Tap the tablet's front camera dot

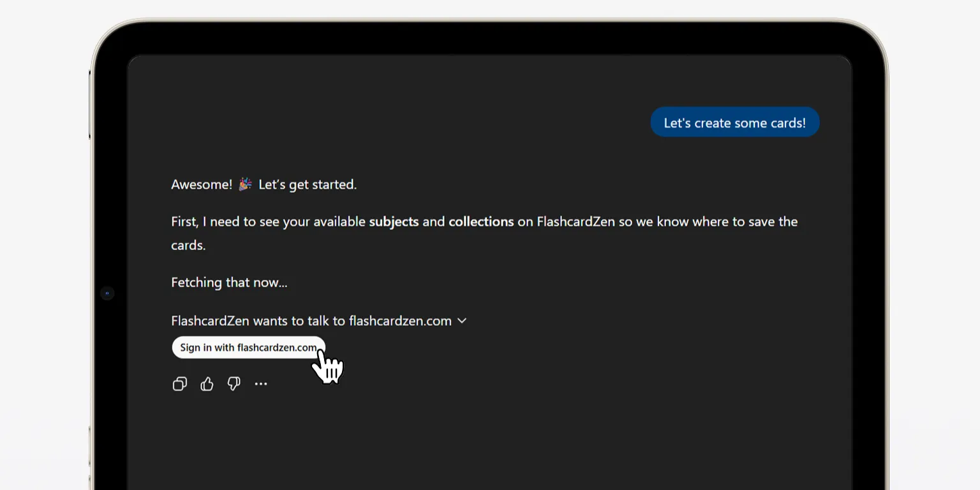(x=107, y=293)
